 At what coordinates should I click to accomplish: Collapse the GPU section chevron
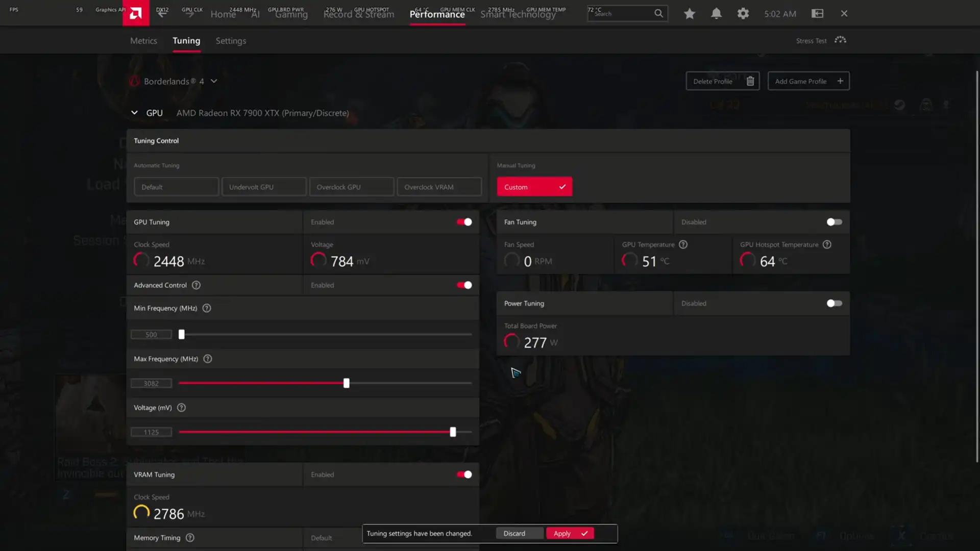tap(134, 113)
